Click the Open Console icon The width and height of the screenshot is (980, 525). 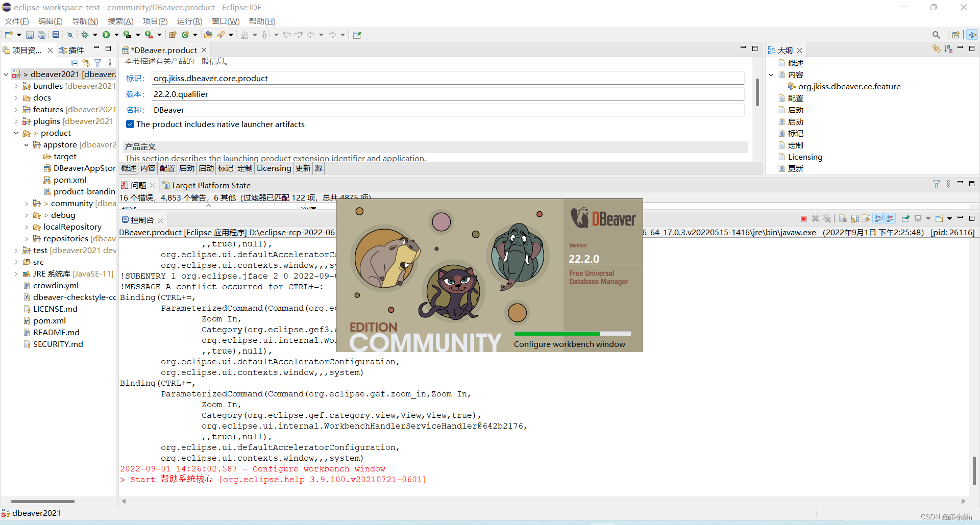[x=939, y=218]
